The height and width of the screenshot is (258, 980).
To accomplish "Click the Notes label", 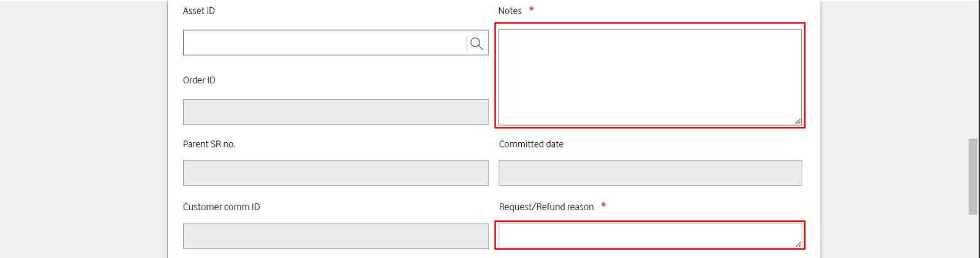I will [x=510, y=11].
